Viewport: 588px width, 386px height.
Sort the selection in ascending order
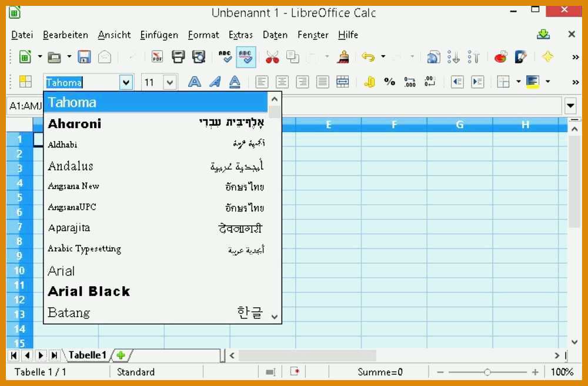tap(454, 57)
